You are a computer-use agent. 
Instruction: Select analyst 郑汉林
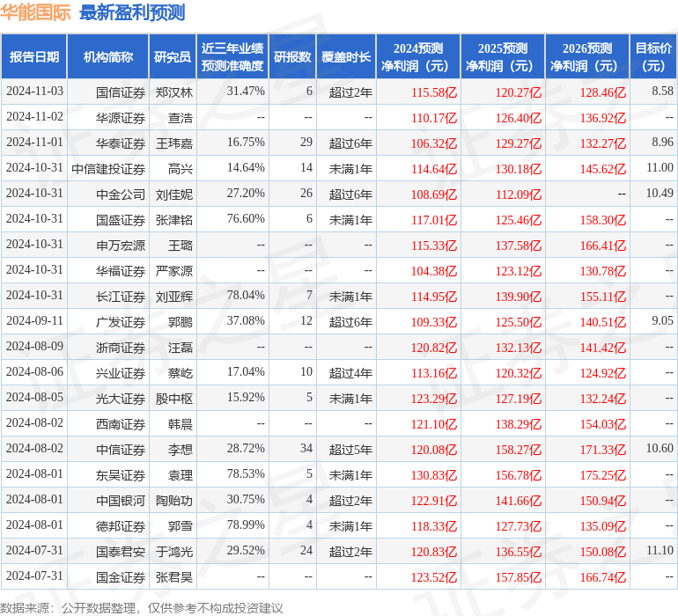pyautogui.click(x=173, y=92)
